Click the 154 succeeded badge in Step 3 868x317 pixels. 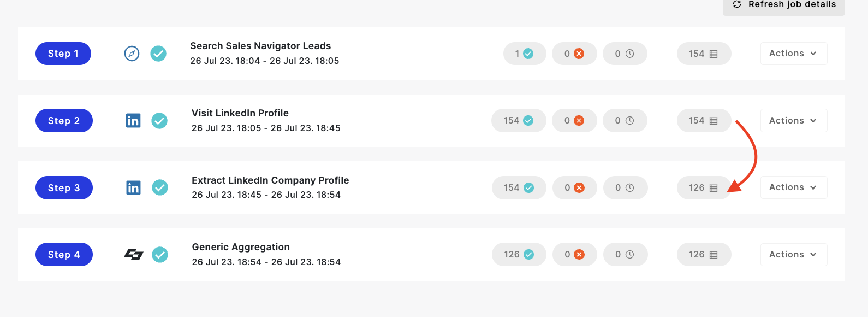tap(519, 188)
